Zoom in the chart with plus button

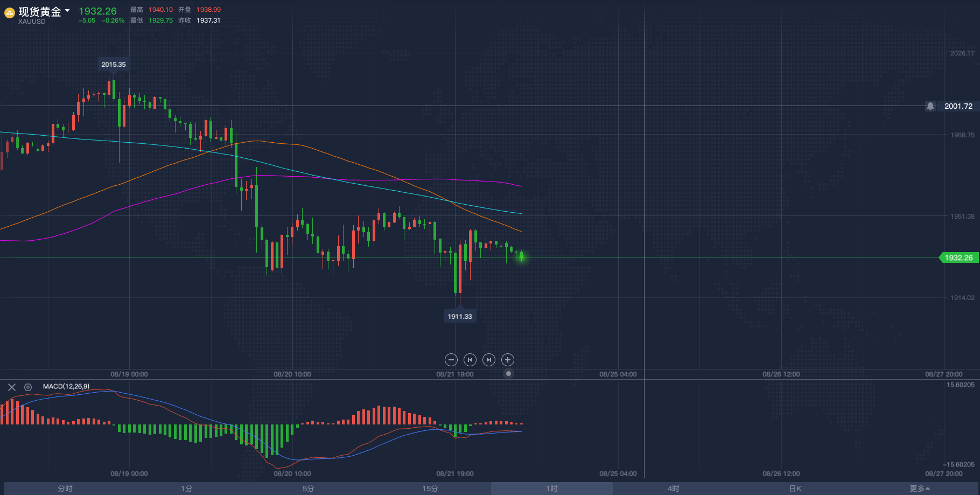point(508,360)
